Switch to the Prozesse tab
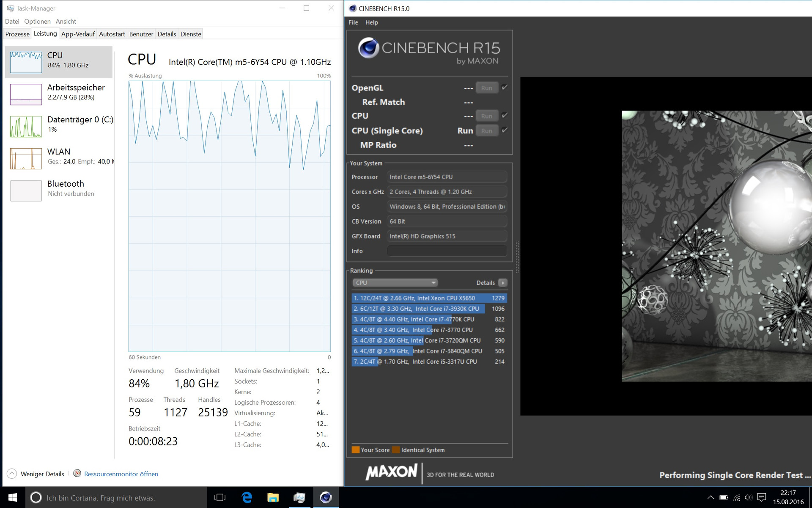 (17, 34)
